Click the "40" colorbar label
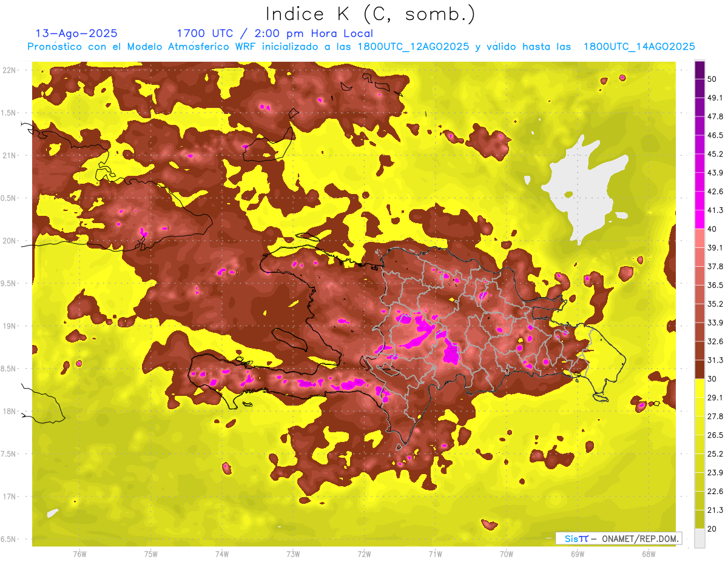The image size is (728, 562). point(713,229)
